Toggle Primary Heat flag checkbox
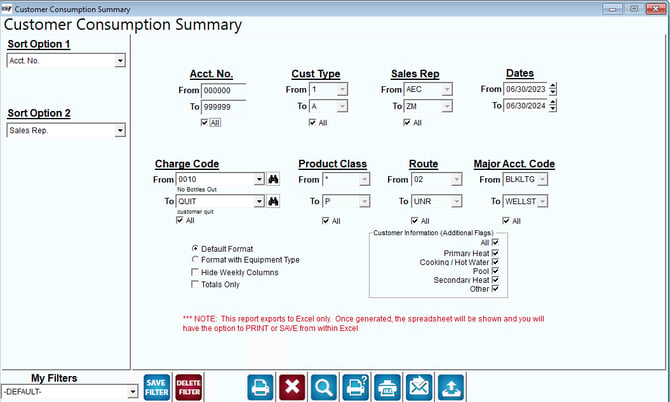The image size is (670, 402). 495,253
